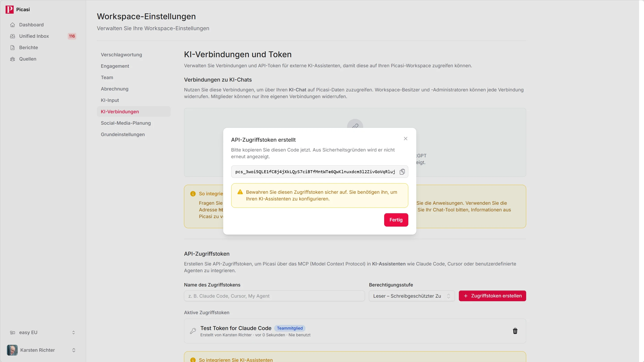Open Abrechnung settings tab
Screen dimensions: 644x362
click(x=133, y=89)
